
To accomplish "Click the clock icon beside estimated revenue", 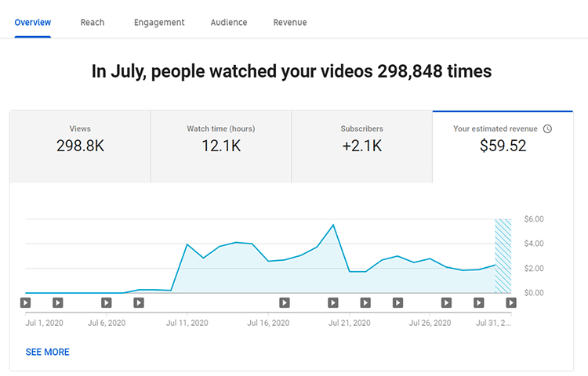I will [547, 128].
